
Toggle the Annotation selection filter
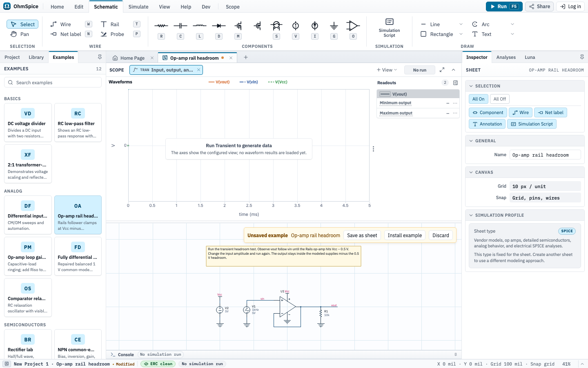point(487,124)
